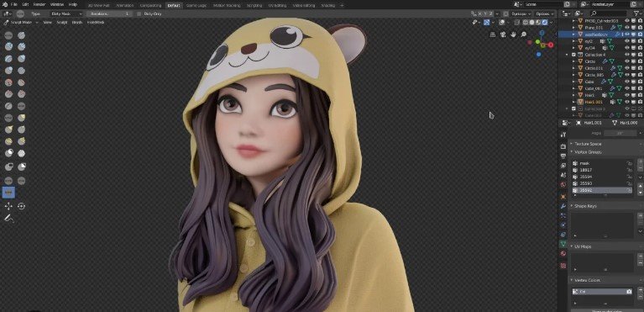
Task: Enable the Dirty Only checkbox
Action: tap(139, 13)
